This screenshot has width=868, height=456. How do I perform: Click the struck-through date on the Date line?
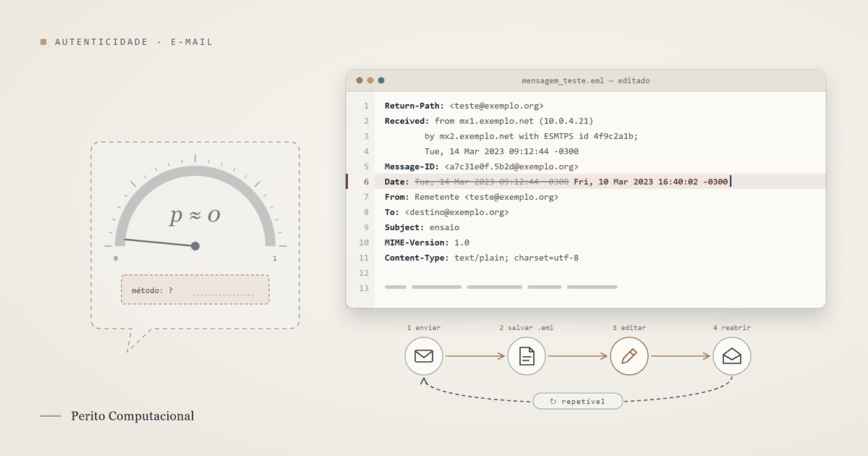pos(492,182)
